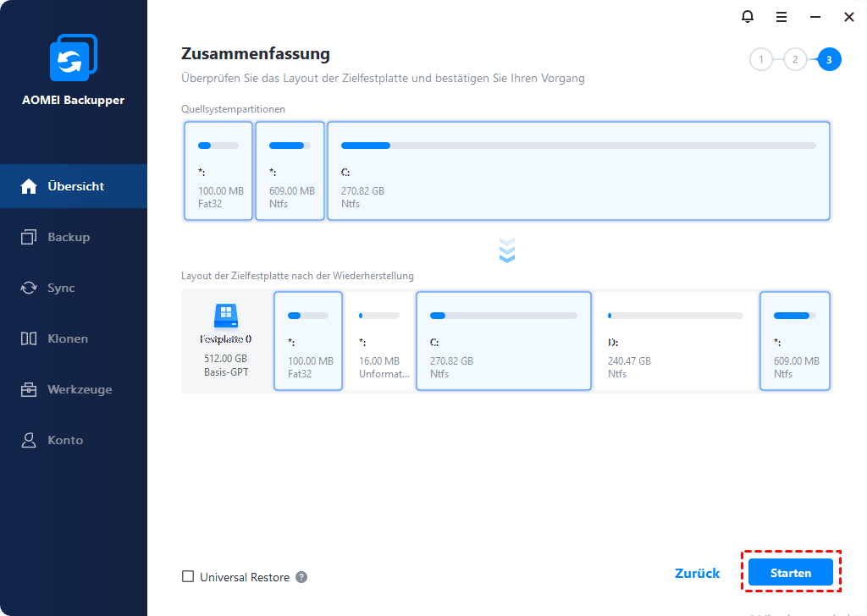Screen dimensions: 867x616
Task: Select target 100.00 MB Fat32 partition
Action: (x=308, y=341)
